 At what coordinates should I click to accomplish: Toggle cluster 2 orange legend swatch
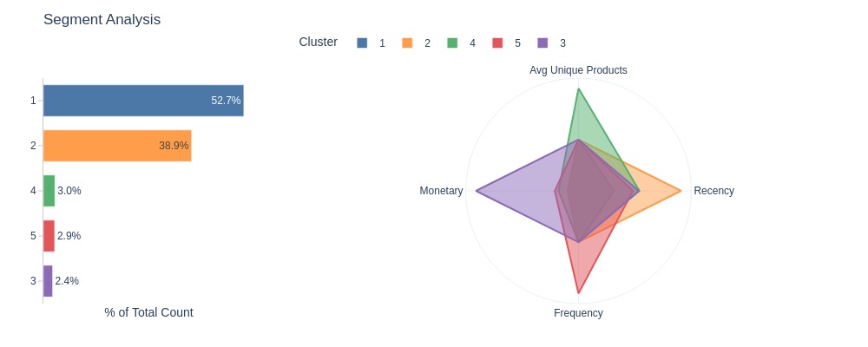point(407,43)
